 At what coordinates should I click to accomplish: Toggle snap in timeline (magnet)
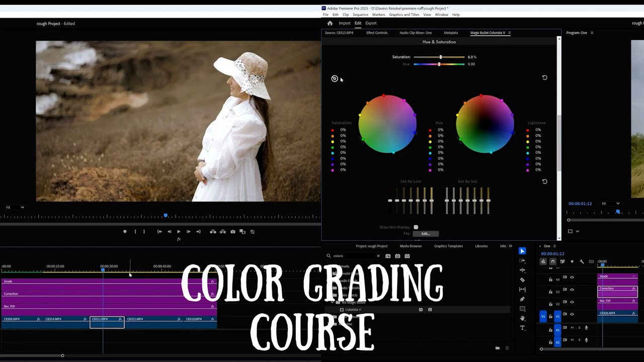point(553,261)
